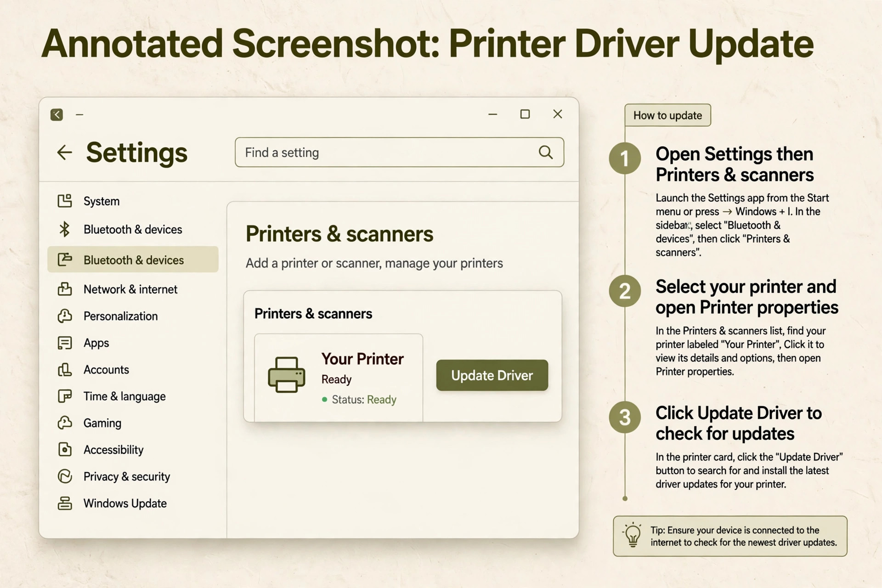882x588 pixels.
Task: Select Time & language label
Action: pyautogui.click(x=124, y=396)
